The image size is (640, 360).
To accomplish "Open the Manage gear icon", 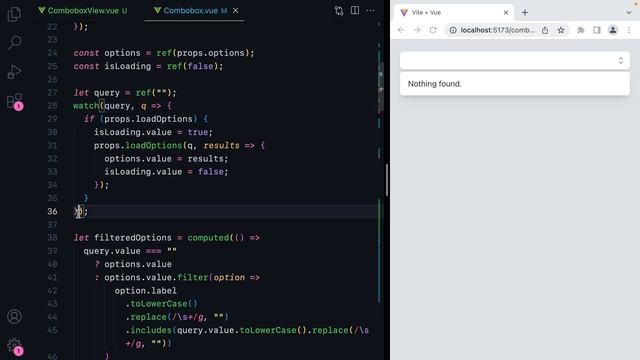I will [15, 346].
